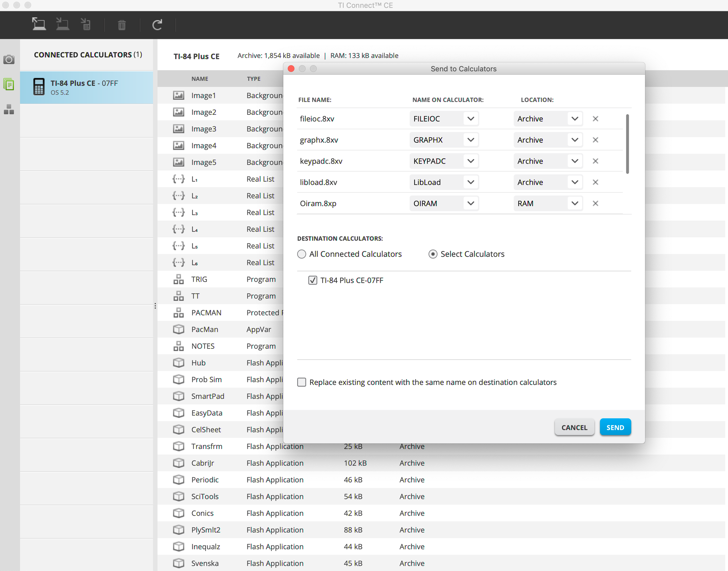Click the Send to Calculators toolbar icon

tap(39, 24)
